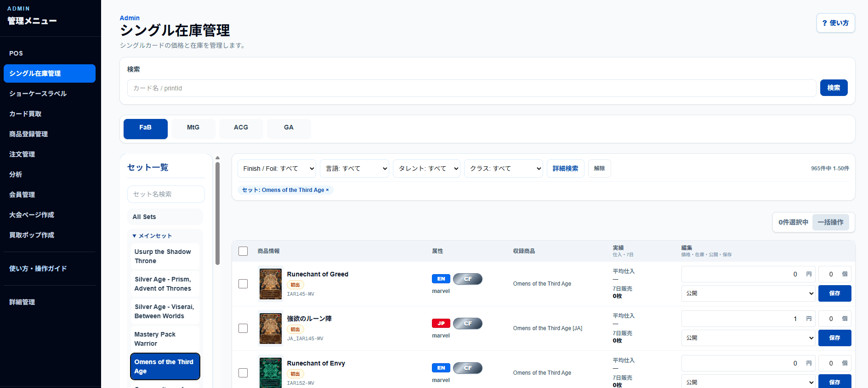Viewport: 868px width, 388px height.
Task: Click the set list vertical scrollbar
Action: tap(217, 214)
